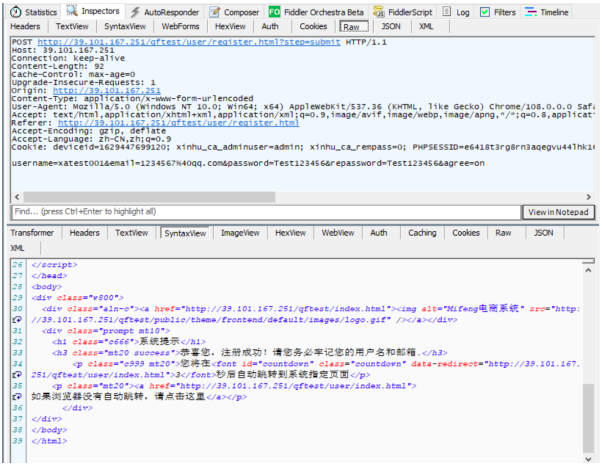
Task: Click the green FO Fiddler Orchestra icon
Action: [x=274, y=12]
